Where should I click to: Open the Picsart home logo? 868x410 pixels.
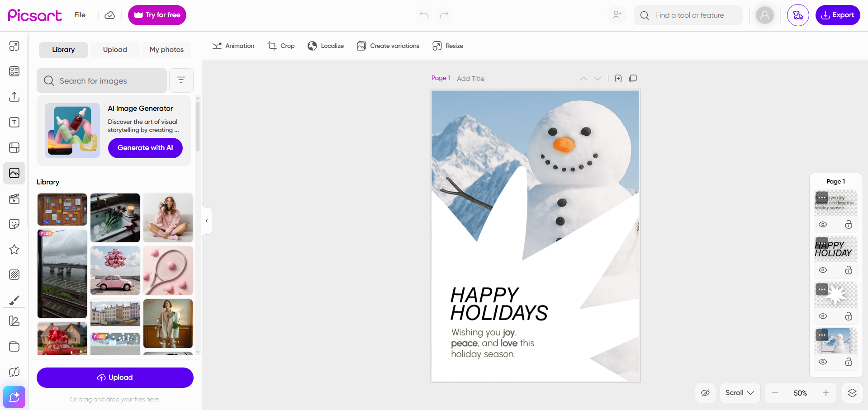coord(35,15)
